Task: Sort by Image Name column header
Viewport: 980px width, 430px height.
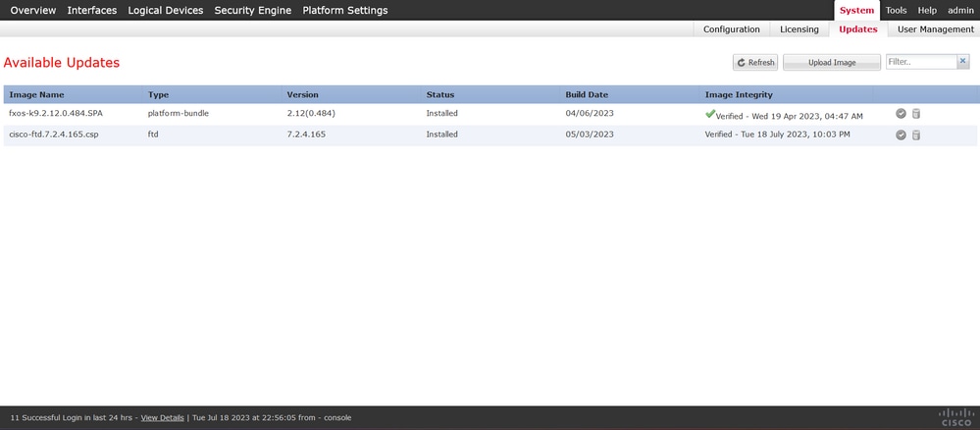Action: click(36, 94)
